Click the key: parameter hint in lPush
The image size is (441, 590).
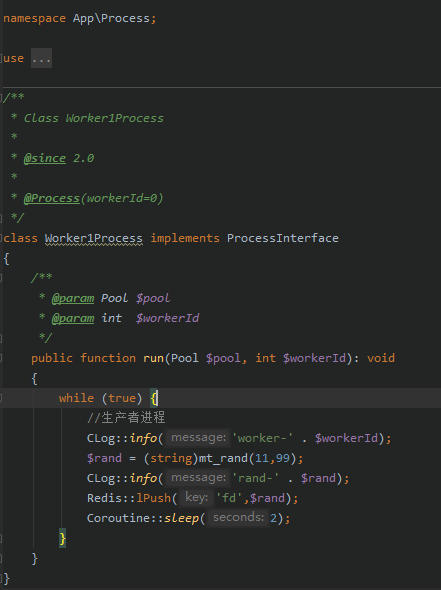196,497
